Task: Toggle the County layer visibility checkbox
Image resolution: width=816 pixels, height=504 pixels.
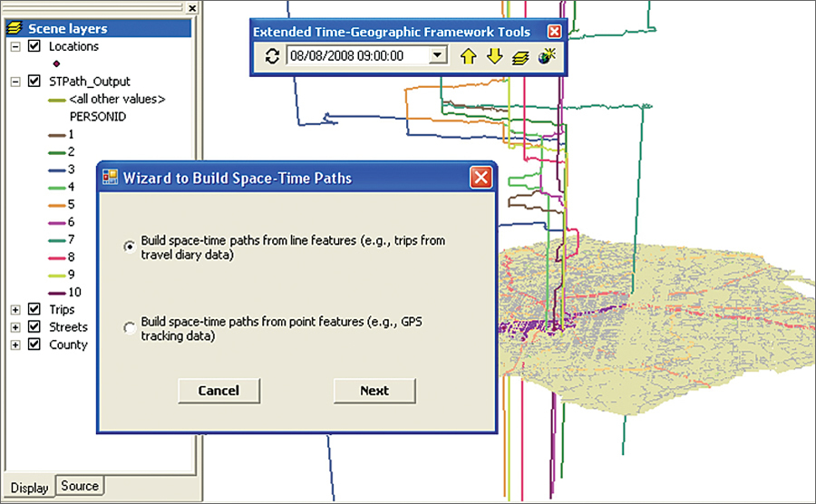Action: click(34, 344)
